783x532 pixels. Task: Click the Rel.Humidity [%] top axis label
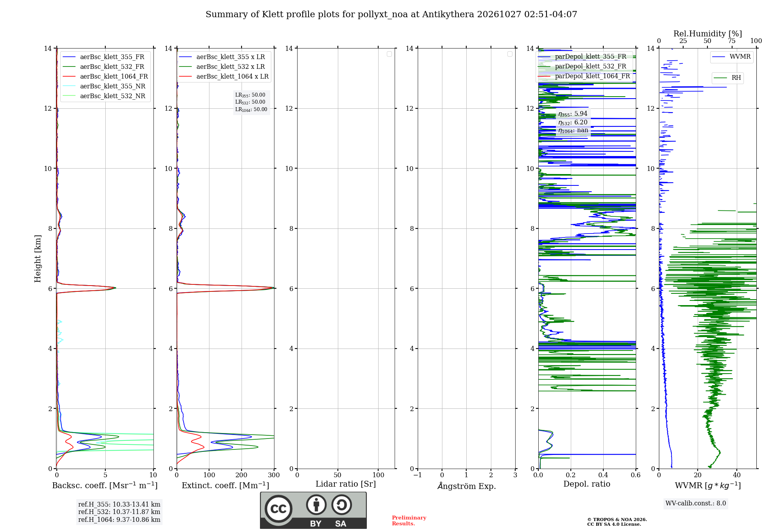707,34
